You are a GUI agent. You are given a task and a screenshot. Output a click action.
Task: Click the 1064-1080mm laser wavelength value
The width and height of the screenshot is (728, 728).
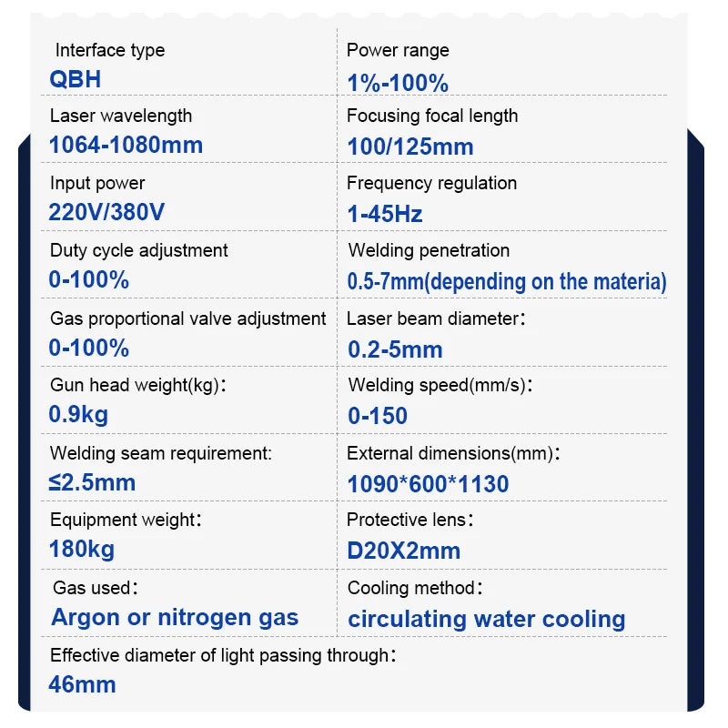(x=126, y=145)
